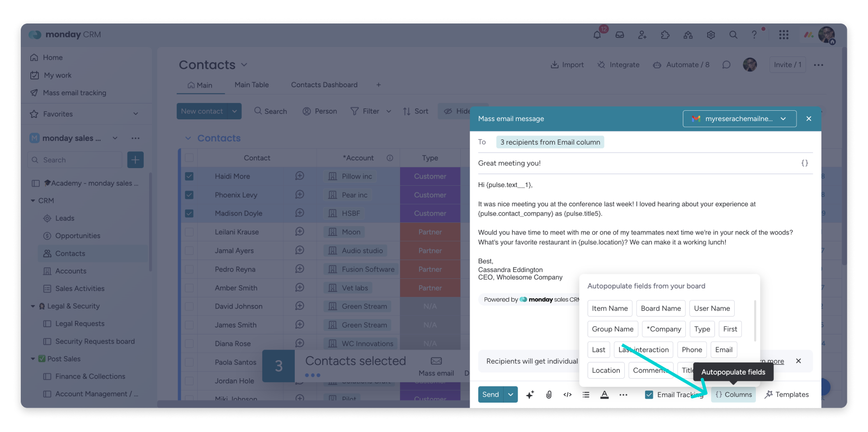This screenshot has height=432, width=868.
Task: Collapse the Favorites section in the sidebar
Action: point(136,114)
